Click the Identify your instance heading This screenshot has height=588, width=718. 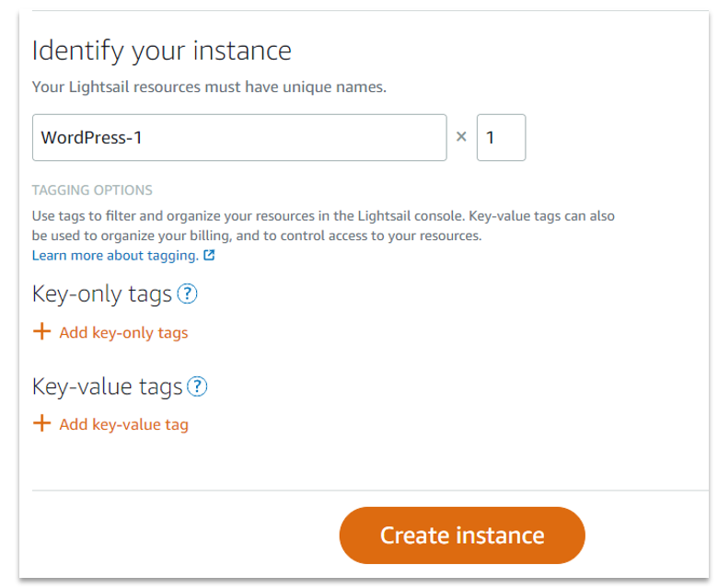(x=162, y=51)
